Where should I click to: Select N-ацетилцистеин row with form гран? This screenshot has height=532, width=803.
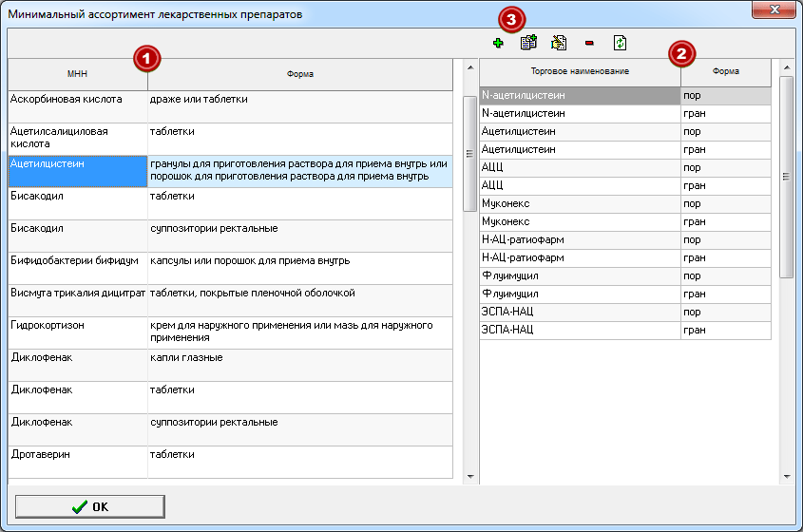625,114
